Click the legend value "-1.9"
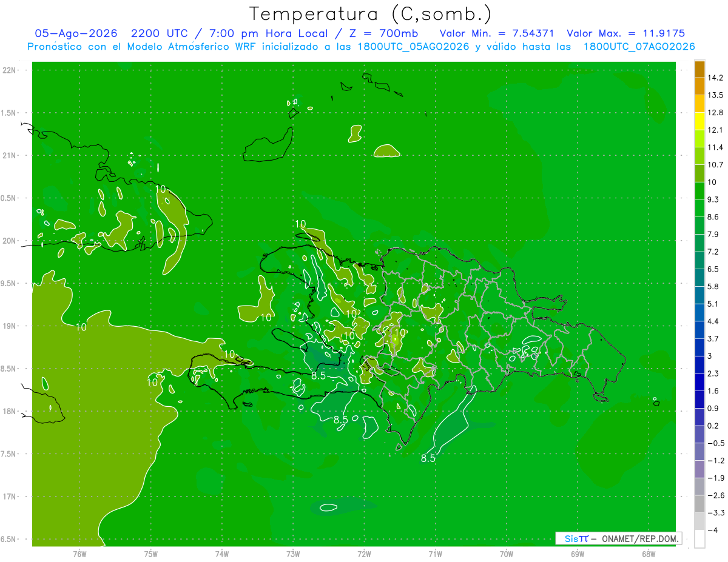 click(x=715, y=478)
